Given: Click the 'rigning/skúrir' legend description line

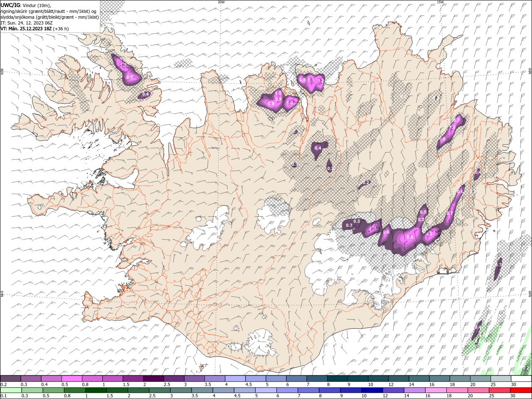Looking at the screenshot, I should pos(49,11).
